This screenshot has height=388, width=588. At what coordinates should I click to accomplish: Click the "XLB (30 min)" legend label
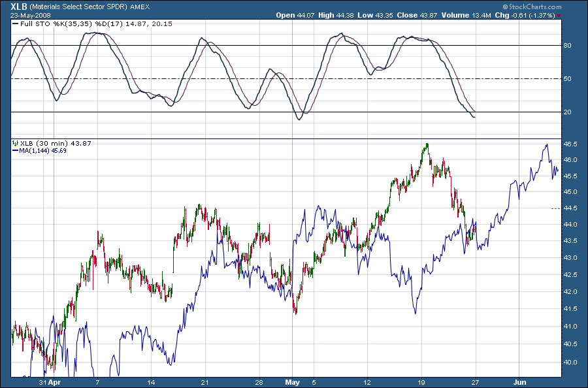click(44, 143)
